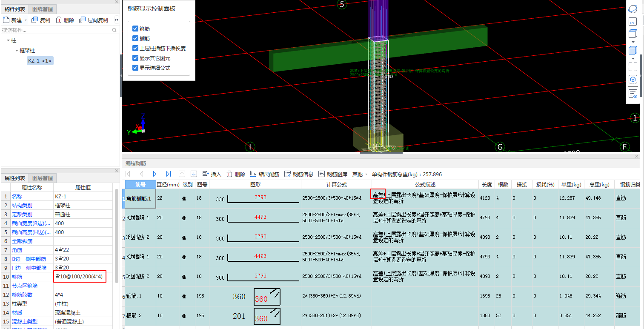Click 复制 copy in component list toolbar
The image size is (644, 329).
(41, 20)
